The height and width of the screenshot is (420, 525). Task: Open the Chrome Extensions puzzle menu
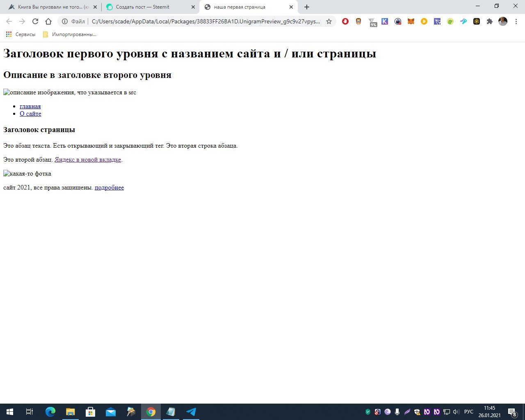pyautogui.click(x=489, y=21)
